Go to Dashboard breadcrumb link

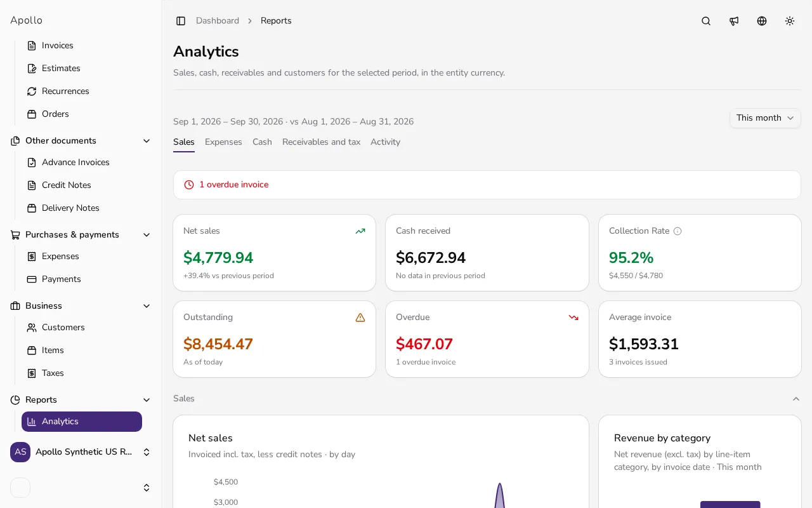[218, 21]
